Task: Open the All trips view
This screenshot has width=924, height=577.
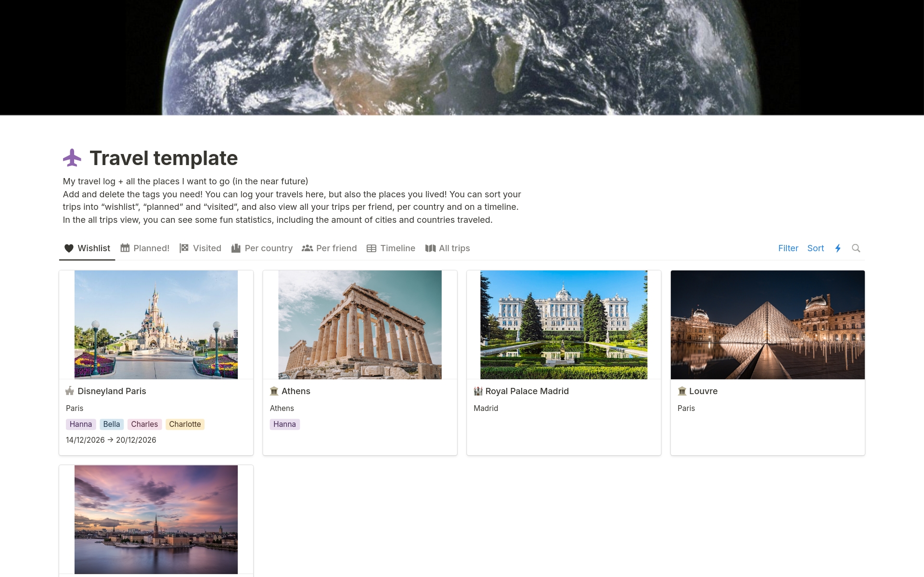Action: (454, 248)
